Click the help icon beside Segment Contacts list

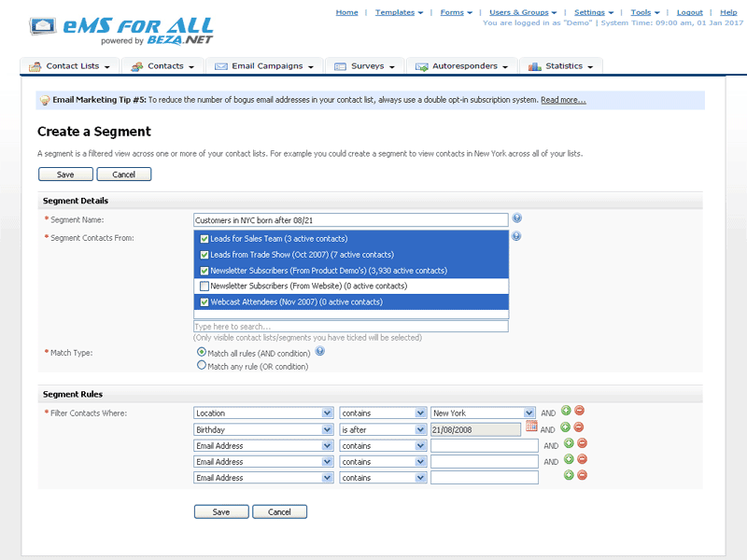tap(516, 236)
